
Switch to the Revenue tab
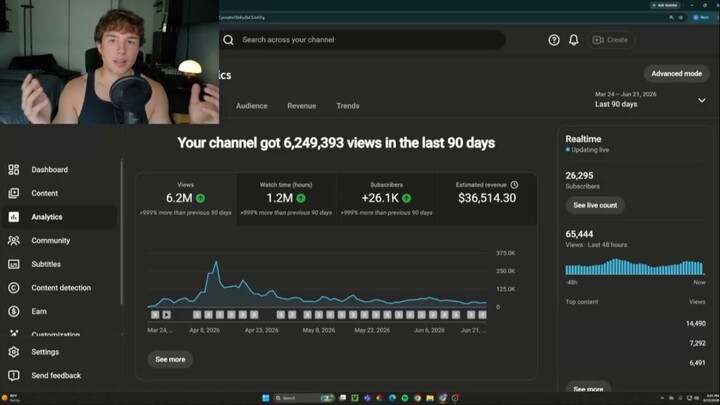coord(302,106)
